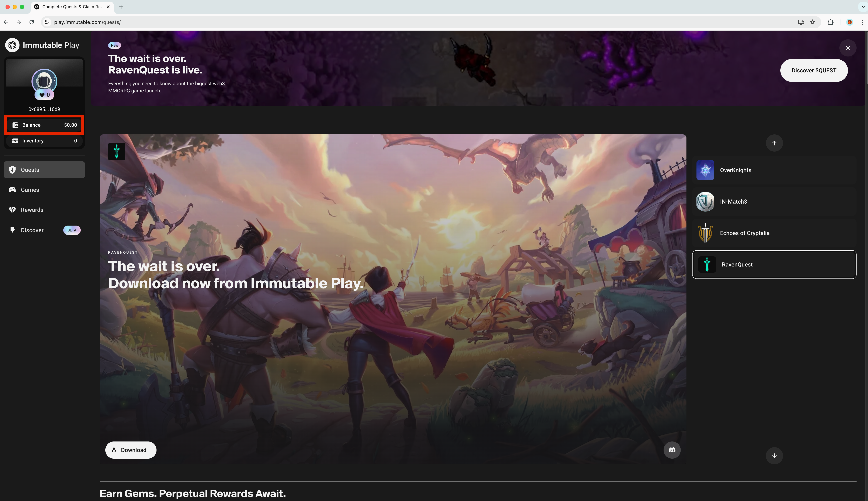
Task: Click the RavenQuest list sword icon
Action: click(x=707, y=264)
